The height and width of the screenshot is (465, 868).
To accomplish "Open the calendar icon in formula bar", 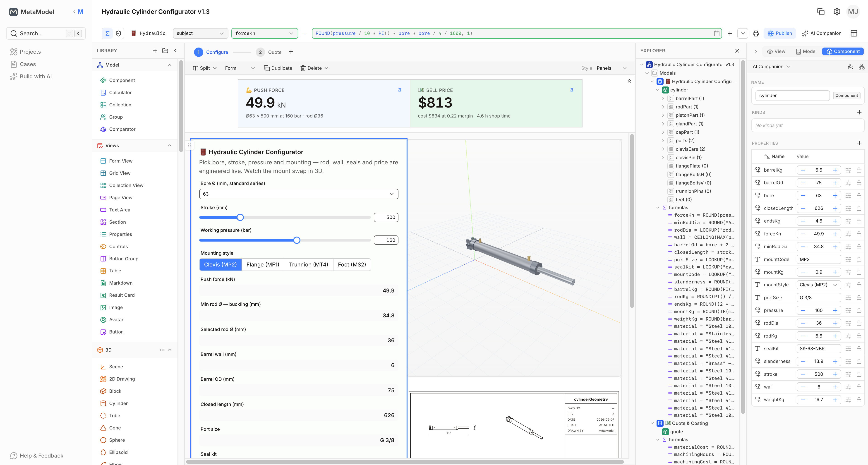I will (717, 33).
